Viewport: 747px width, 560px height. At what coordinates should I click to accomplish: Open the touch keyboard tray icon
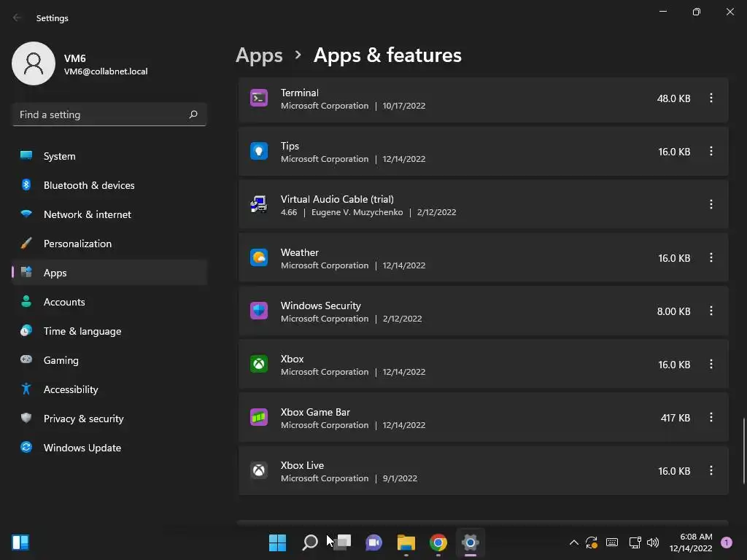click(612, 542)
